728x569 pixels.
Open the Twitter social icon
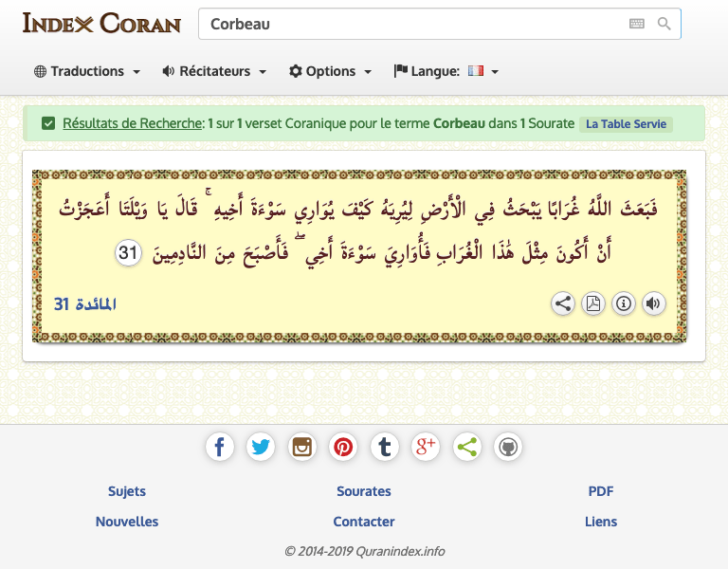click(261, 447)
